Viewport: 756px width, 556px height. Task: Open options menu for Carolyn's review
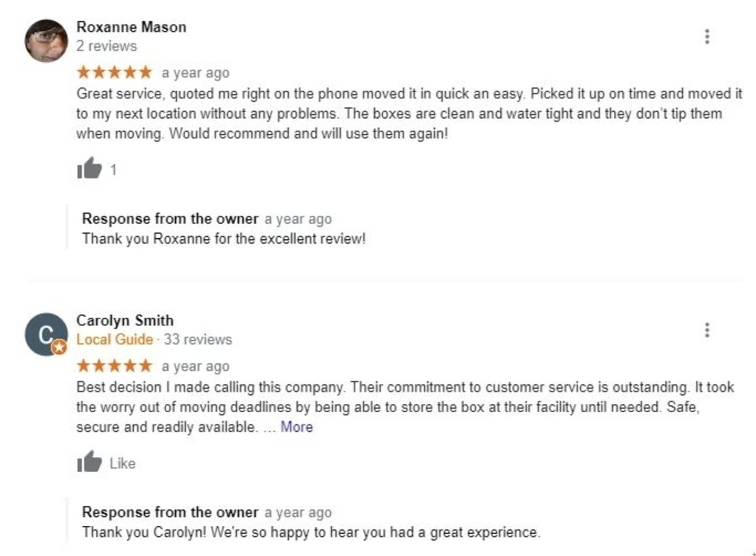[x=707, y=330]
